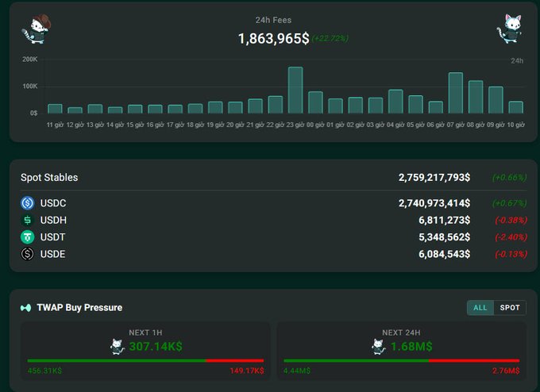Click the USDT row label

[52, 236]
